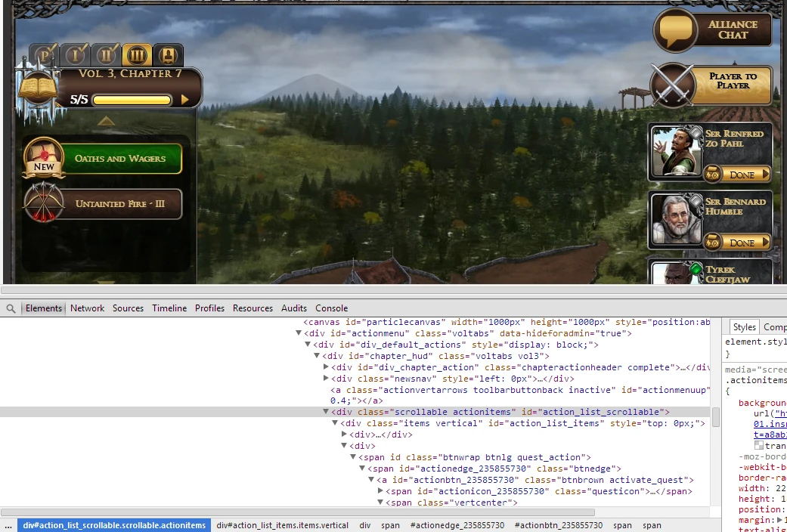The width and height of the screenshot is (787, 532).
Task: Collapse the action_list_scrollable node
Action: point(326,412)
